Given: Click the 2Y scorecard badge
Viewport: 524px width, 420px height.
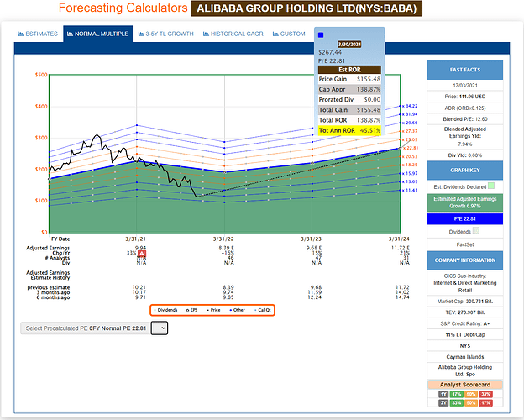Looking at the screenshot, I should point(443,403).
